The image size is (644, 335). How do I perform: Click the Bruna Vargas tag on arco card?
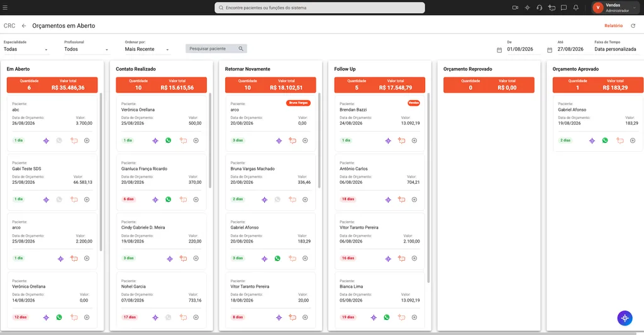pyautogui.click(x=298, y=103)
